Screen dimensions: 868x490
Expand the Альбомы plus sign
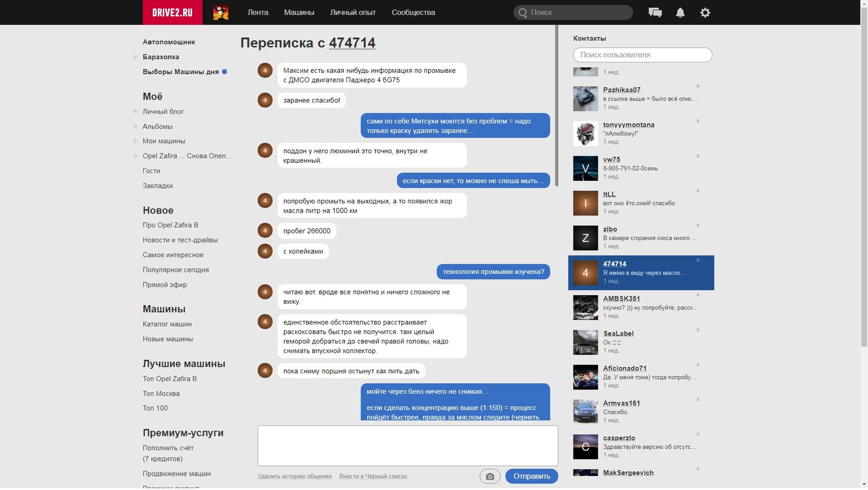135,126
